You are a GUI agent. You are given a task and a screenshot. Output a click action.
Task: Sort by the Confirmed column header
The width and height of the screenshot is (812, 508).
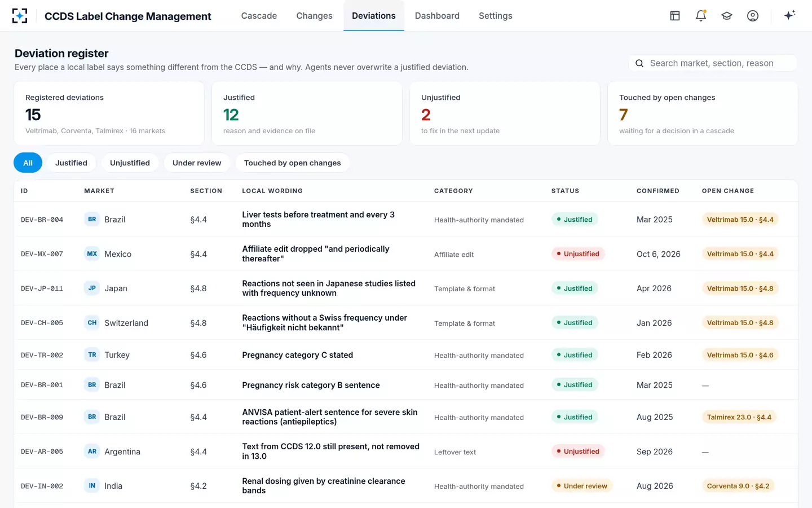(x=657, y=191)
